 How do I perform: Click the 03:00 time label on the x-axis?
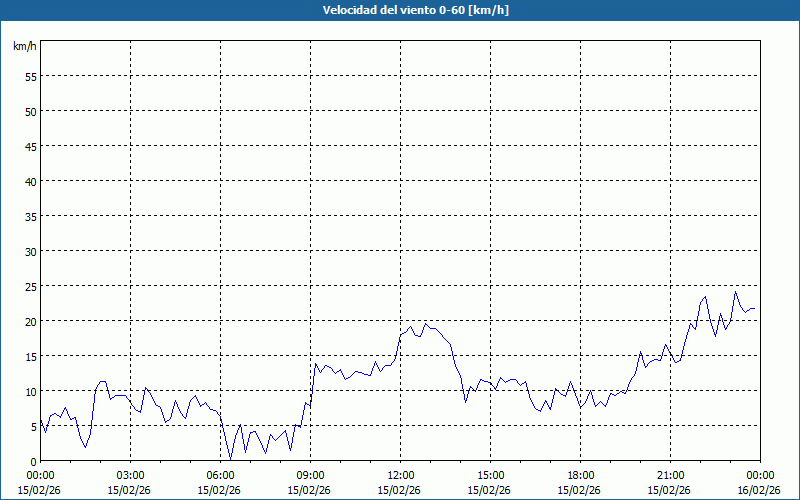click(130, 475)
